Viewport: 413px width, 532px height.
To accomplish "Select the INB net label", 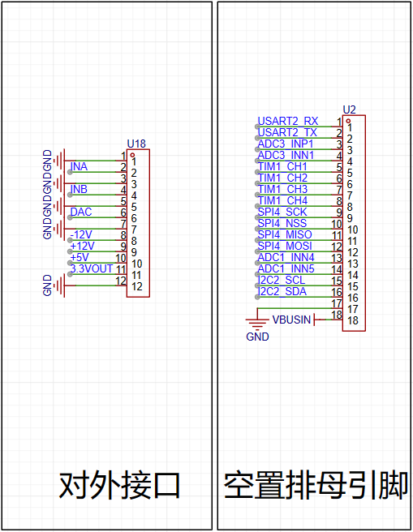I will pyautogui.click(x=79, y=189).
